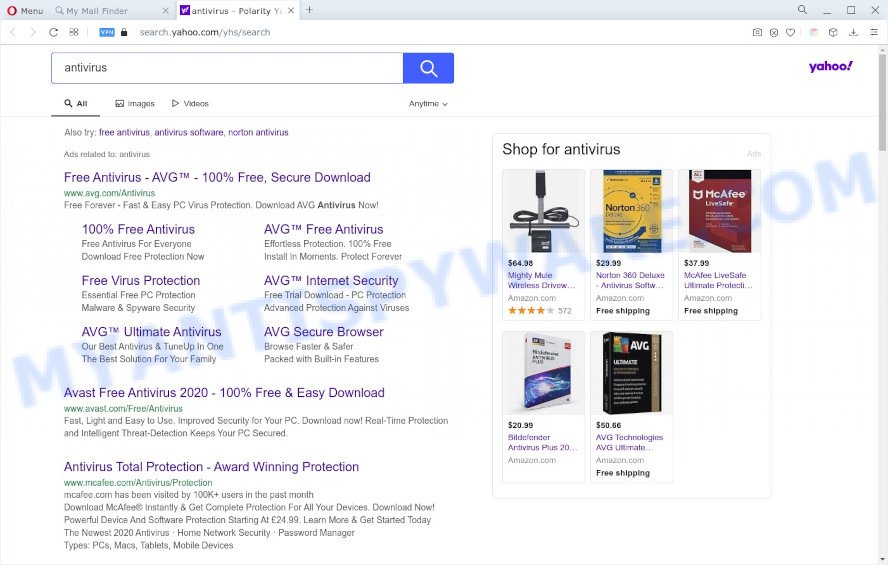Open Avast Free Antivirus 2020 result
The width and height of the screenshot is (888, 565).
click(x=224, y=393)
